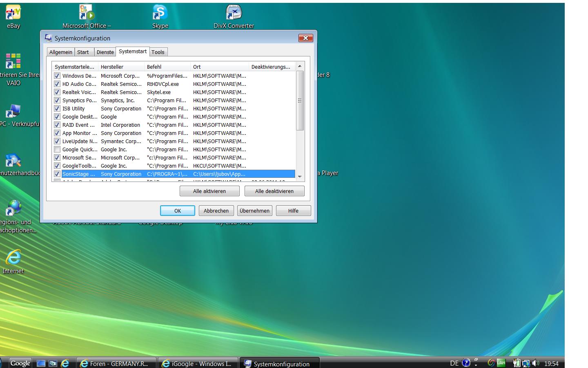Uncheck the Windows De... startup item
Image resolution: width=588 pixels, height=368 pixels.
pyautogui.click(x=57, y=76)
